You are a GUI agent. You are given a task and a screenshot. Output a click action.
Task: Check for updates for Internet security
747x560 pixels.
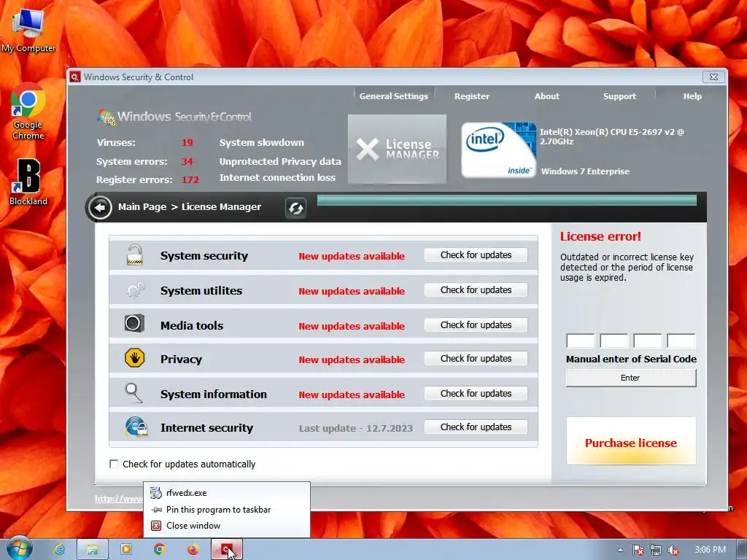coord(476,427)
